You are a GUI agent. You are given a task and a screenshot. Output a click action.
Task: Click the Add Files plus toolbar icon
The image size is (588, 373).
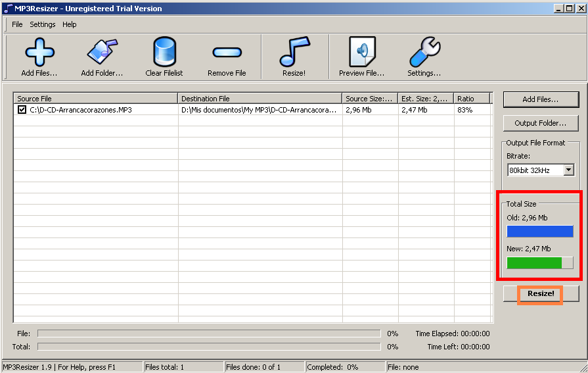[x=39, y=53]
